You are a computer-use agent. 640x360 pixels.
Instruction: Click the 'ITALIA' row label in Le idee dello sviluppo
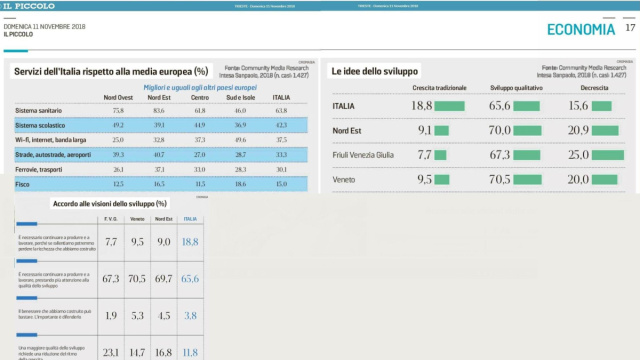pyautogui.click(x=343, y=106)
